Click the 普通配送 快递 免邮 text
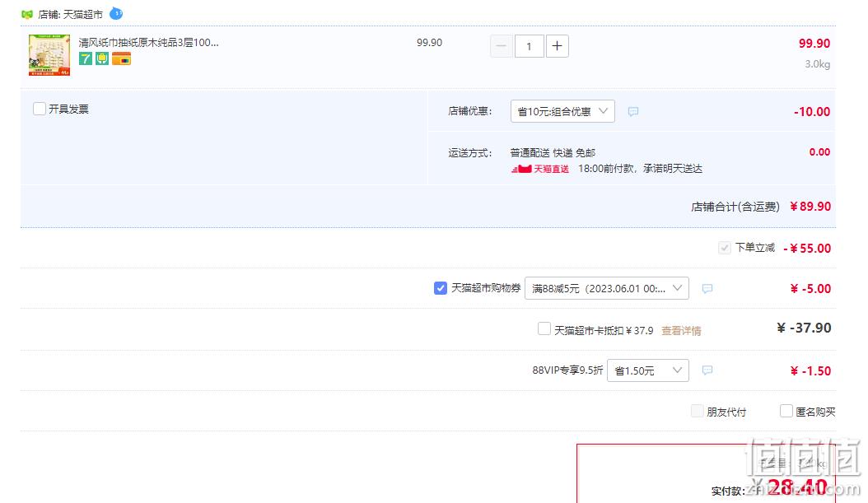Image resolution: width=868 pixels, height=503 pixels. [553, 153]
